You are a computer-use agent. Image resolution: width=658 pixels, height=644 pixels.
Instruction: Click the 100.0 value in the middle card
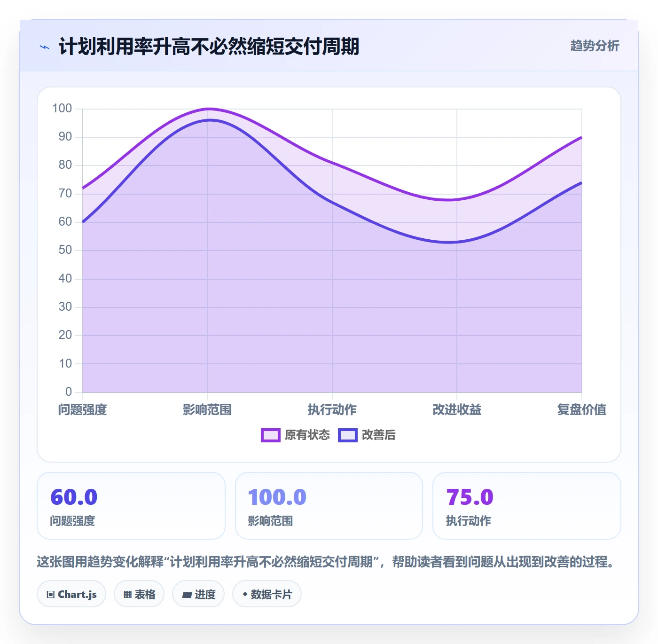(277, 497)
